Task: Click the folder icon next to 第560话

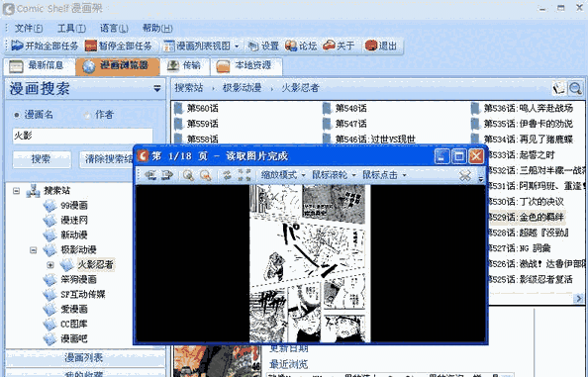Action: (178, 108)
